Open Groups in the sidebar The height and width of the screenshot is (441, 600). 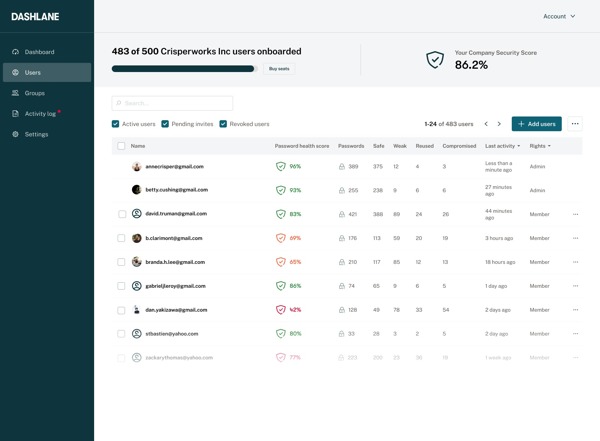34,93
